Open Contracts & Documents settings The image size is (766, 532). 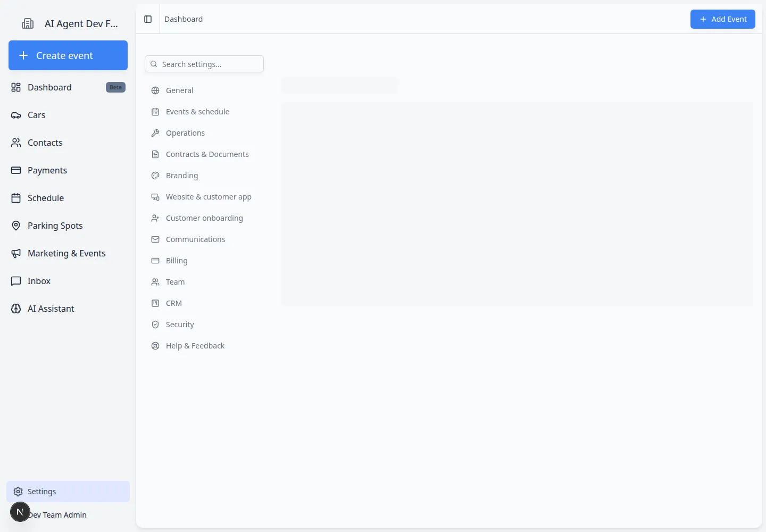[204, 154]
